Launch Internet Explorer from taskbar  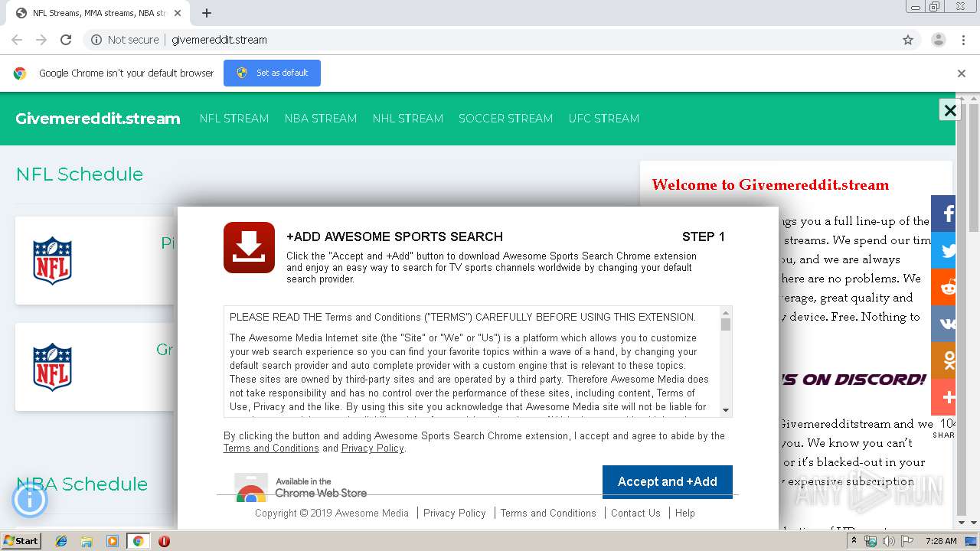(61, 541)
